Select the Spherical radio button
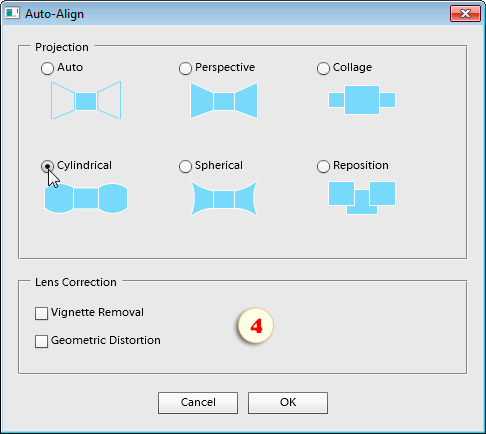 click(x=185, y=166)
